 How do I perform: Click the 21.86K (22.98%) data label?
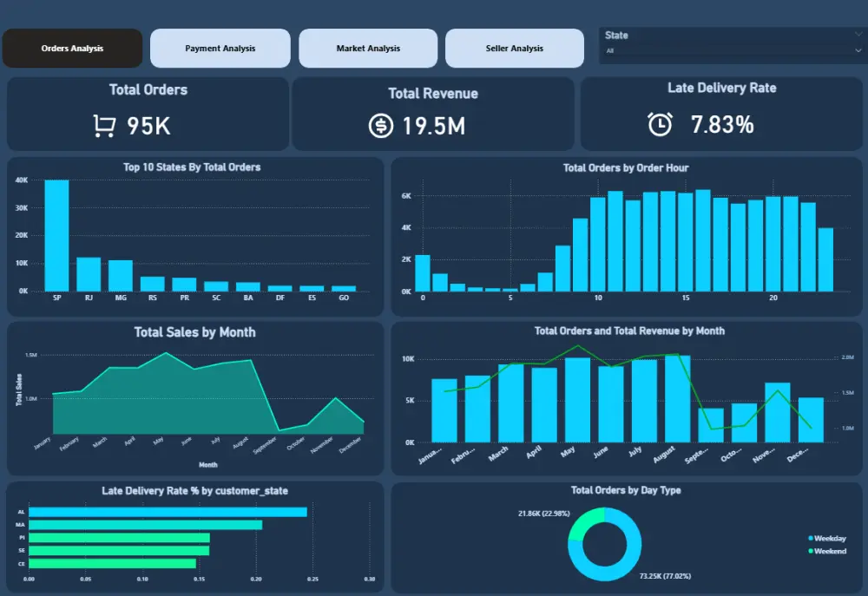pyautogui.click(x=543, y=514)
